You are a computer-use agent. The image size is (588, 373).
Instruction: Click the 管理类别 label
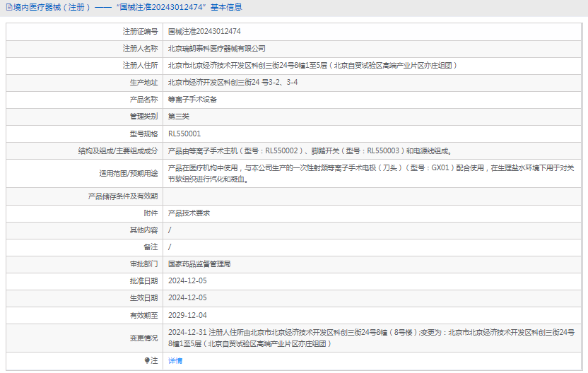[144, 117]
